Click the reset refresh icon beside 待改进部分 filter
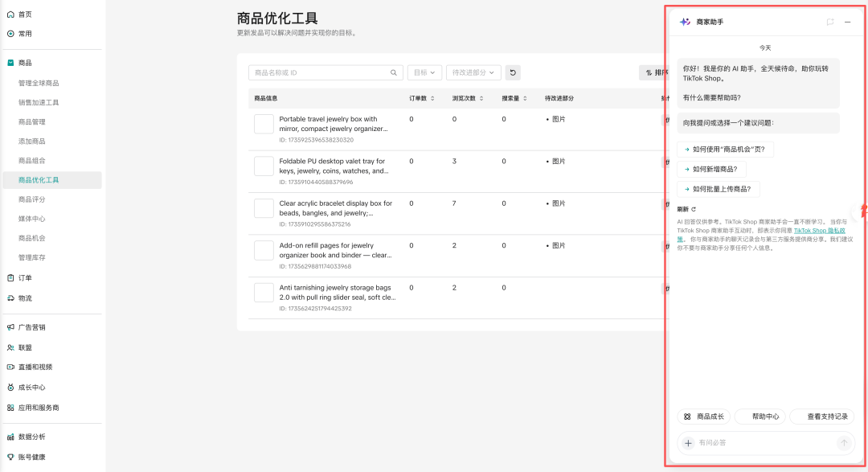868x472 pixels. point(513,72)
